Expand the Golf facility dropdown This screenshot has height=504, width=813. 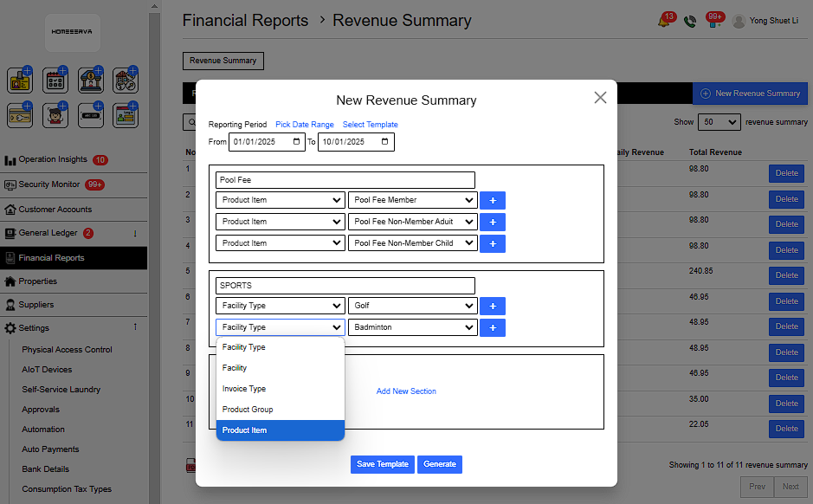point(412,306)
